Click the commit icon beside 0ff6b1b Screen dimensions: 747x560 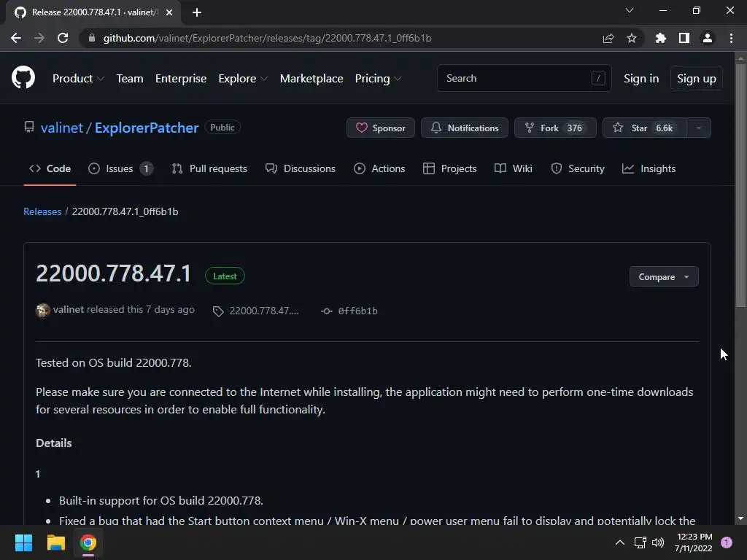point(326,311)
